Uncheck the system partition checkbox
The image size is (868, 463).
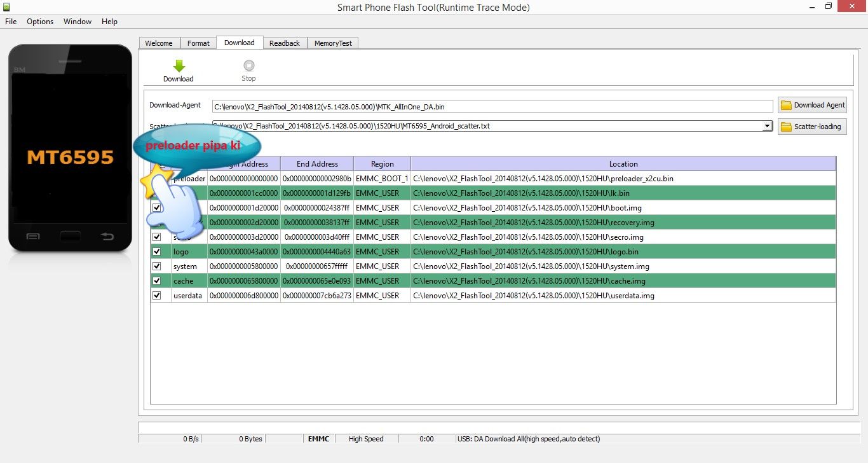(x=156, y=266)
